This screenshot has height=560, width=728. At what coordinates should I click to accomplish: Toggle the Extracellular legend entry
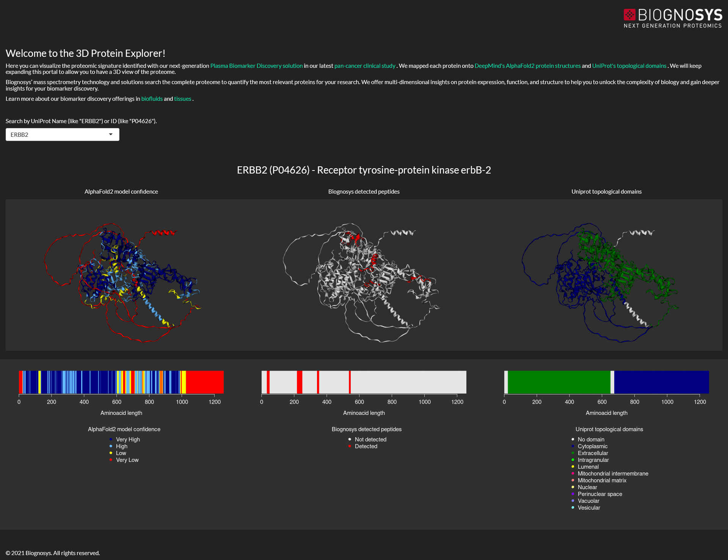click(x=590, y=453)
